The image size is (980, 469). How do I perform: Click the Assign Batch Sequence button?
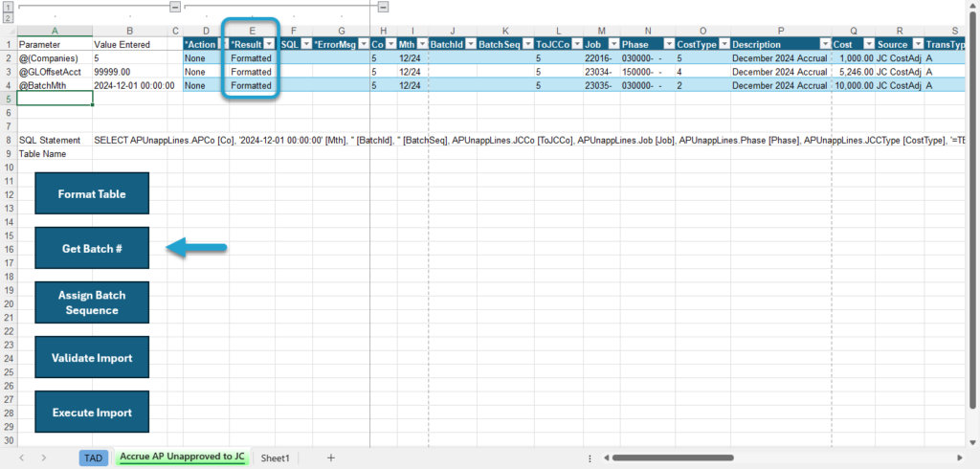[x=92, y=302]
